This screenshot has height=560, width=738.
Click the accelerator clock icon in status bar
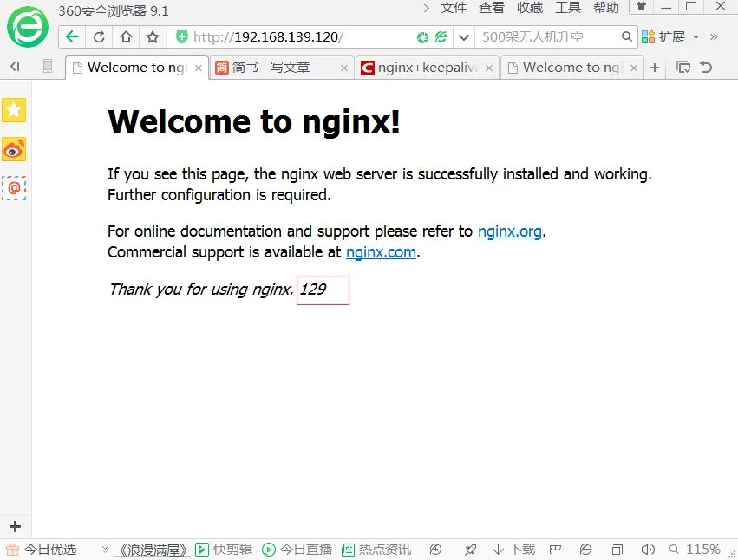point(436,550)
